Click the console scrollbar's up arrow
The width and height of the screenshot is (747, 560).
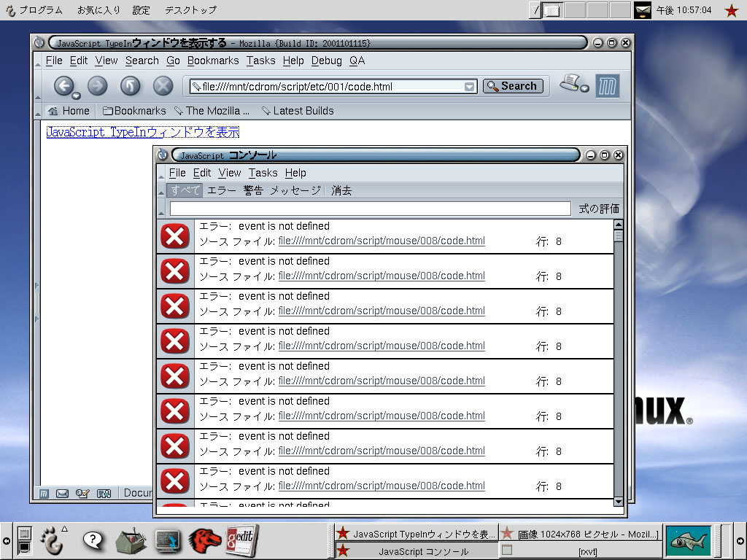point(619,225)
